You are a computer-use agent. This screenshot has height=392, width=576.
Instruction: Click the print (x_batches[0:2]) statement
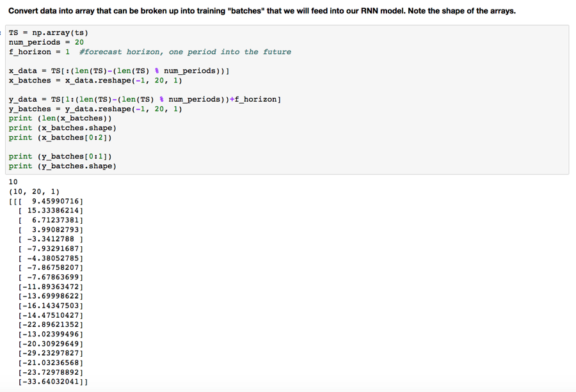coord(60,137)
